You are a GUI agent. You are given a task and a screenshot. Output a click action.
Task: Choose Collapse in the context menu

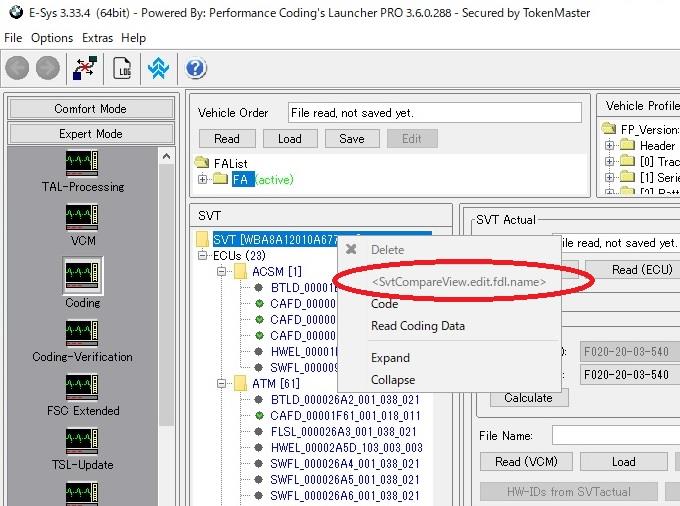click(x=449, y=380)
